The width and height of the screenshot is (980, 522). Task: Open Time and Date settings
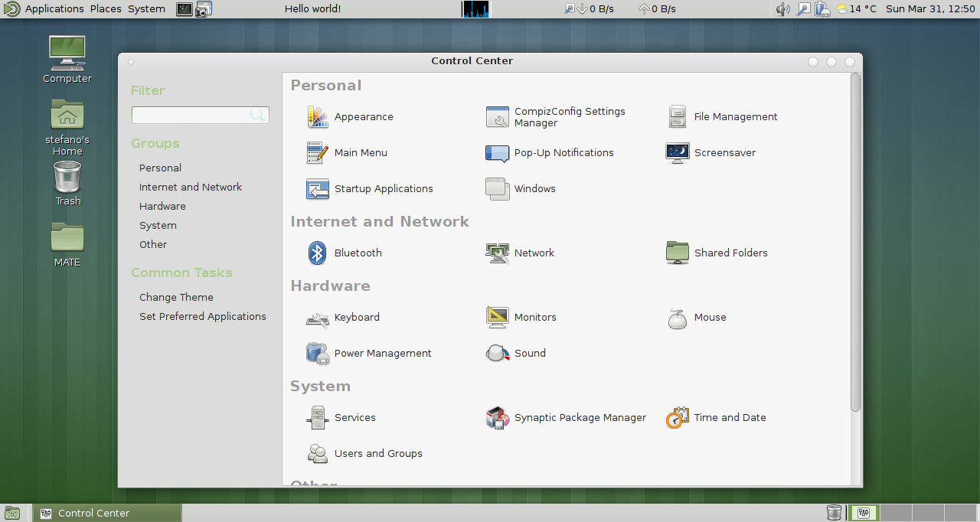tap(678, 418)
